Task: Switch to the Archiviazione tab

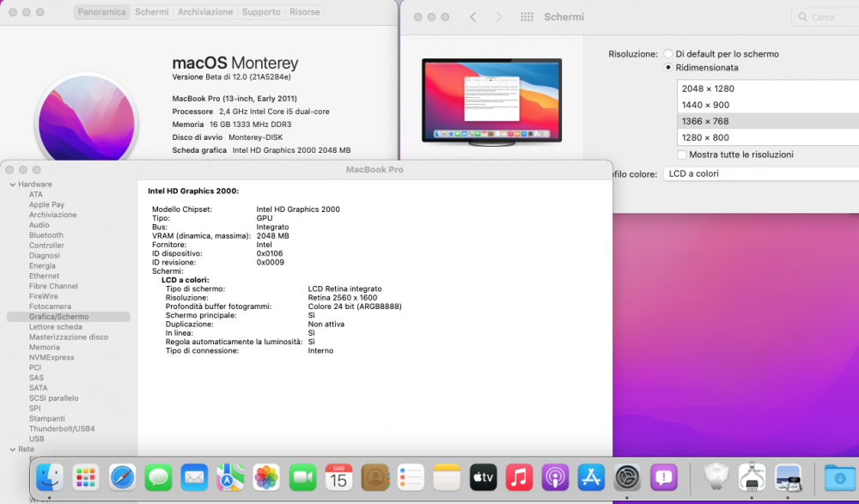Action: click(x=205, y=11)
